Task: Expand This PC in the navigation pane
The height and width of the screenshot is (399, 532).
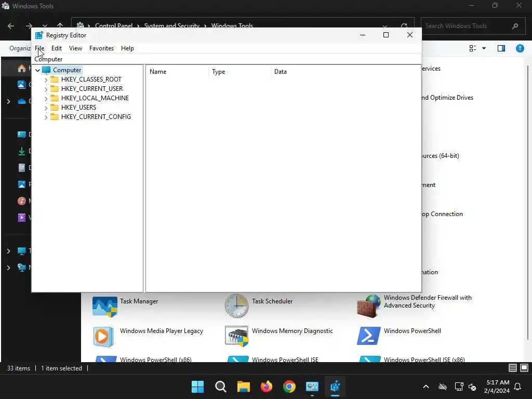Action: point(8,251)
